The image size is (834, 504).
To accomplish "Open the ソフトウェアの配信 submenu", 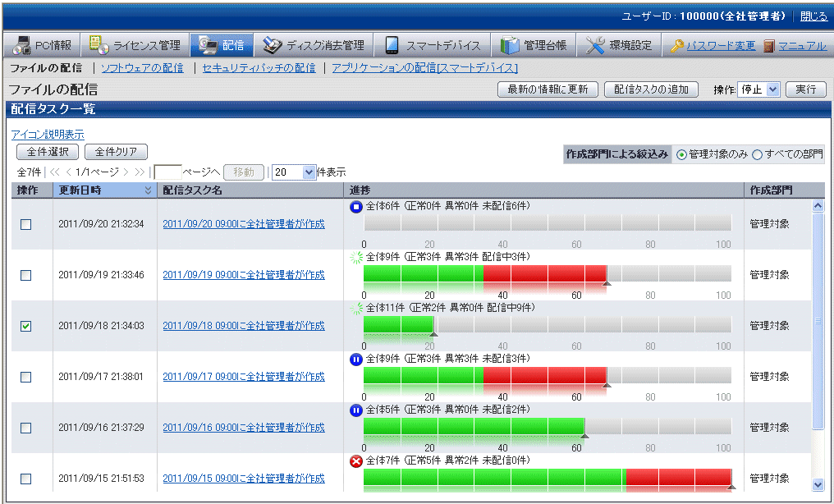I will tap(142, 67).
